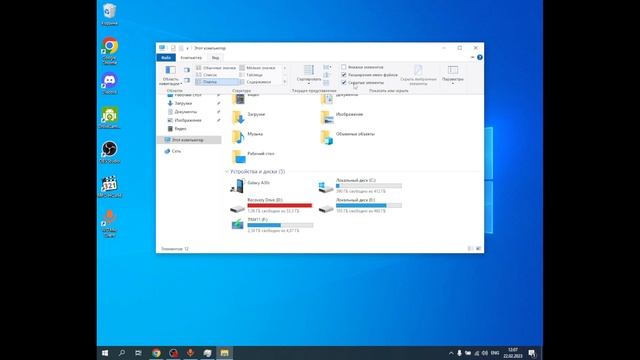
Task: Open the Сортировать dropdown
Action: point(309,75)
